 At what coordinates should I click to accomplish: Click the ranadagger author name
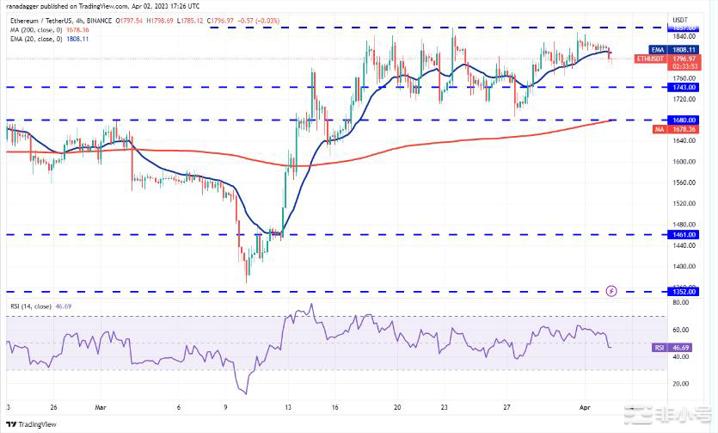point(22,5)
